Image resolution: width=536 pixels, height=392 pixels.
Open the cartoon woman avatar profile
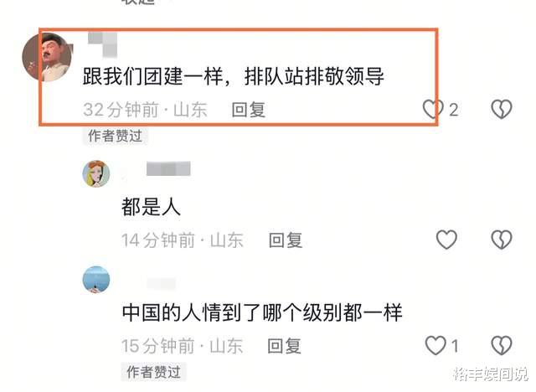[96, 174]
